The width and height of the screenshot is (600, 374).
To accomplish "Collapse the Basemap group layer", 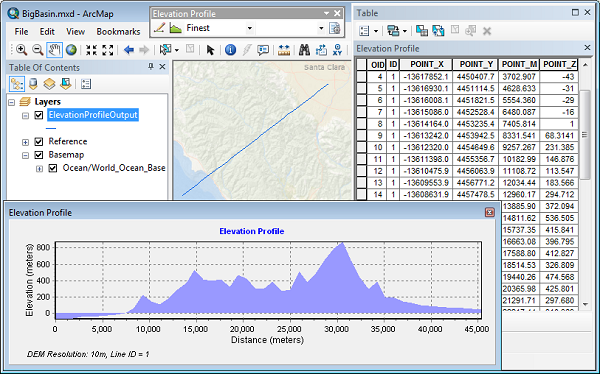I will pos(25,155).
